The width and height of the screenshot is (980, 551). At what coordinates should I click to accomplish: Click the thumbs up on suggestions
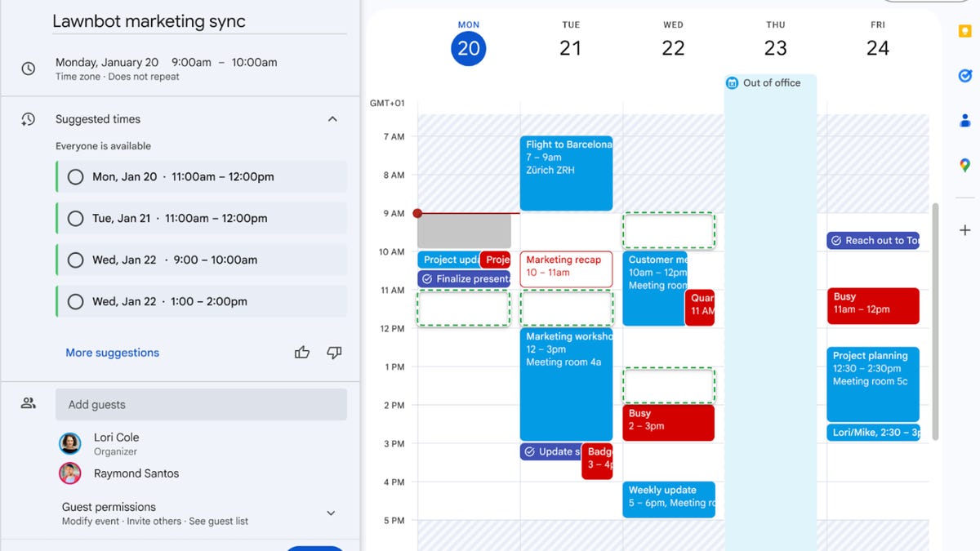point(301,352)
